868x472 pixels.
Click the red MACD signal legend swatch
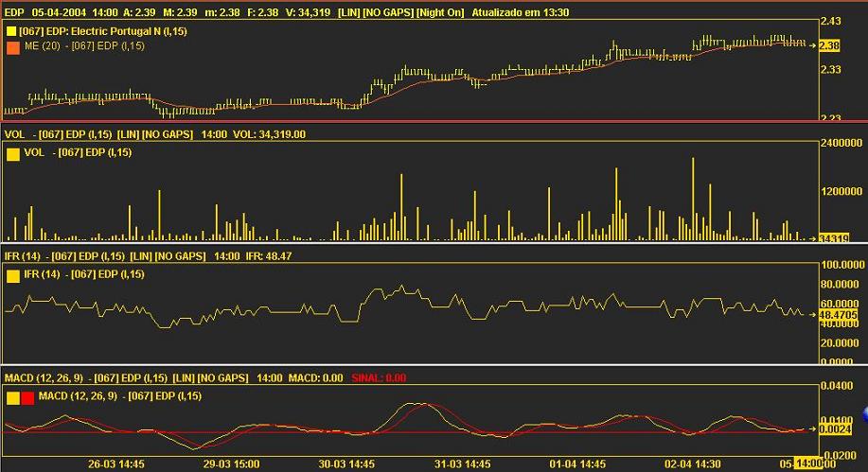[x=27, y=397]
